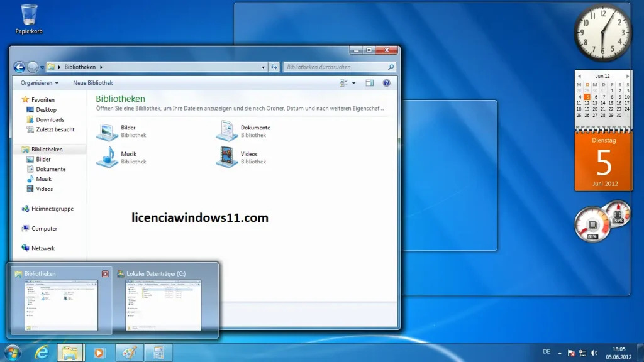The image size is (644, 362).
Task: Show hidden tray icons arrow
Action: coord(559,353)
